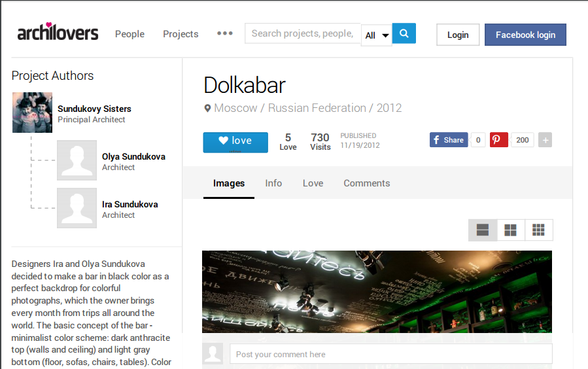This screenshot has width=588, height=369.
Task: Click the gray plus share button
Action: (x=545, y=140)
